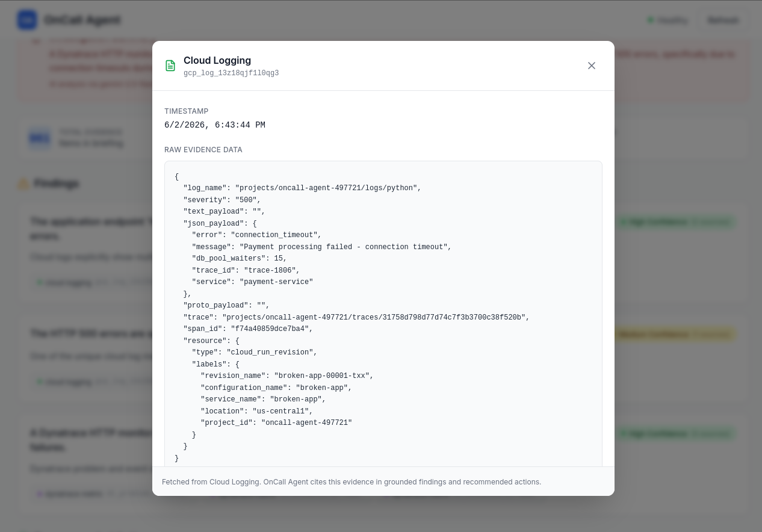Click the "trace" project path line in JSON
762x532 pixels.
(x=356, y=317)
